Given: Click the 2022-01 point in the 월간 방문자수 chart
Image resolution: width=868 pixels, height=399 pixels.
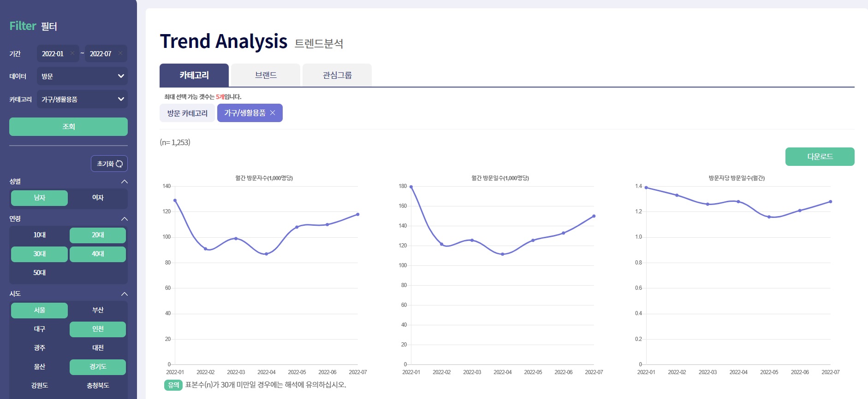Looking at the screenshot, I should [x=175, y=200].
